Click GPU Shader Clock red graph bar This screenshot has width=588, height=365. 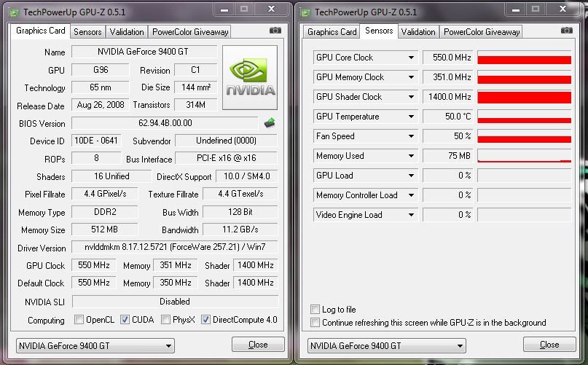[525, 97]
